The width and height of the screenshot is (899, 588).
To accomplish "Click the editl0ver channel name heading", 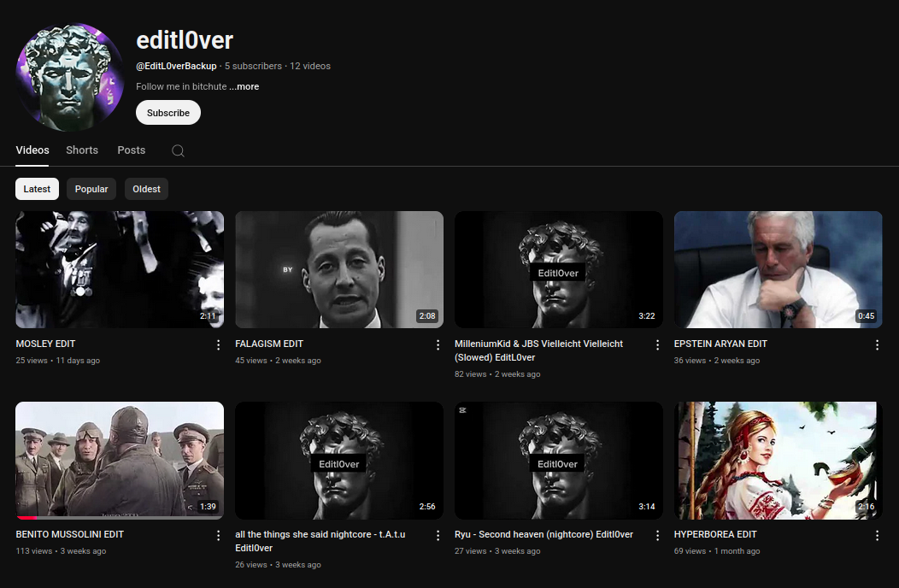I will [x=185, y=40].
